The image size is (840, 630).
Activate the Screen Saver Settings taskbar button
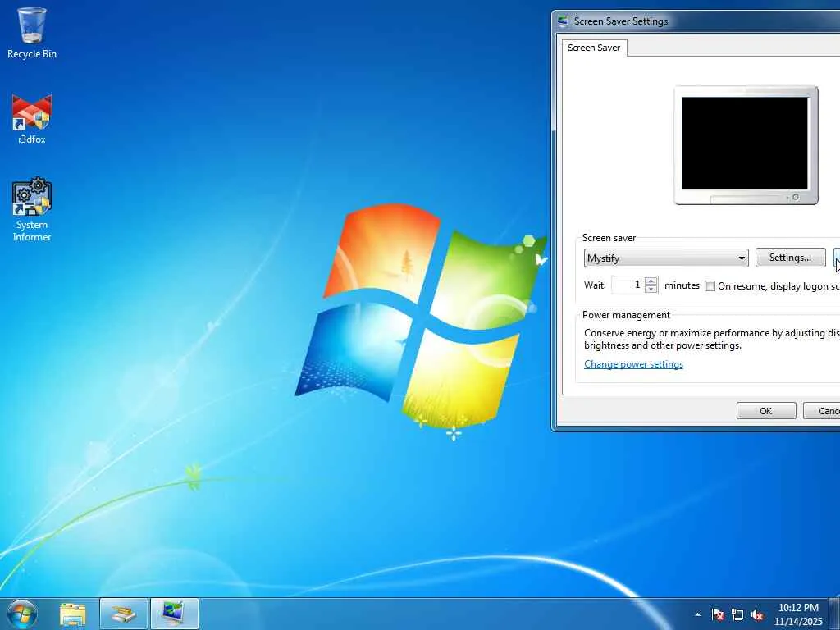click(175, 614)
